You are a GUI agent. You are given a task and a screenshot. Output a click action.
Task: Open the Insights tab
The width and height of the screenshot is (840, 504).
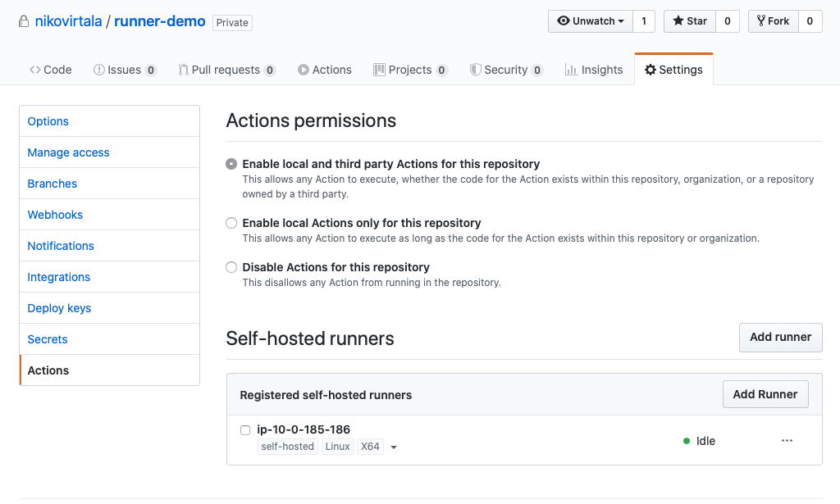point(594,70)
